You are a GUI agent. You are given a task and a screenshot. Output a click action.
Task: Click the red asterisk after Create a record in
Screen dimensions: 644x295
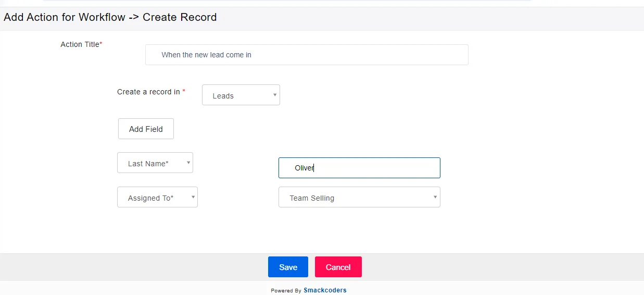tap(184, 92)
